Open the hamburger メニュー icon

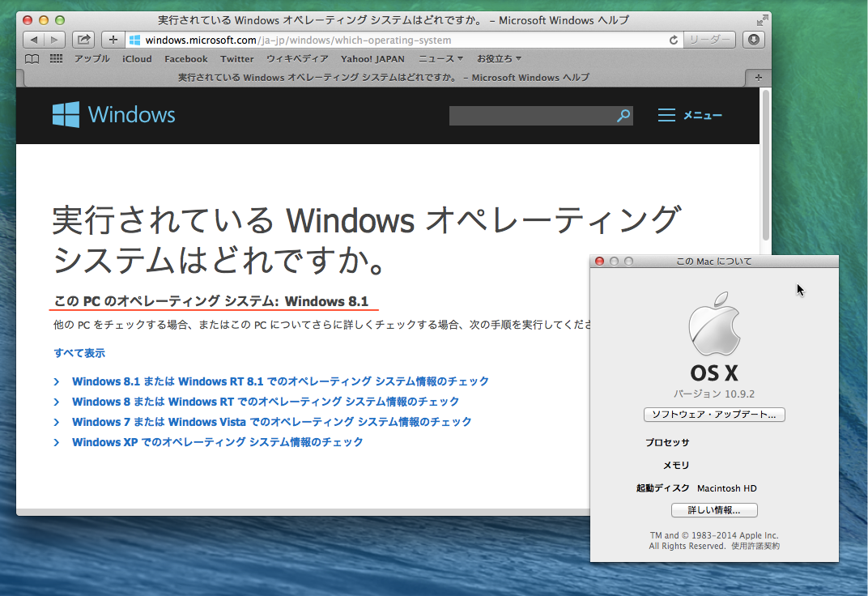point(666,115)
